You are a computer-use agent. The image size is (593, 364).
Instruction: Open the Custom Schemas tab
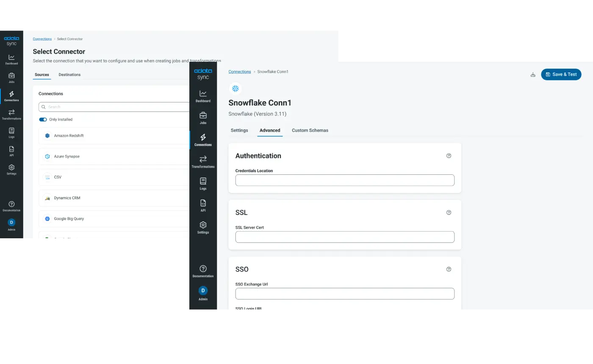(x=310, y=130)
